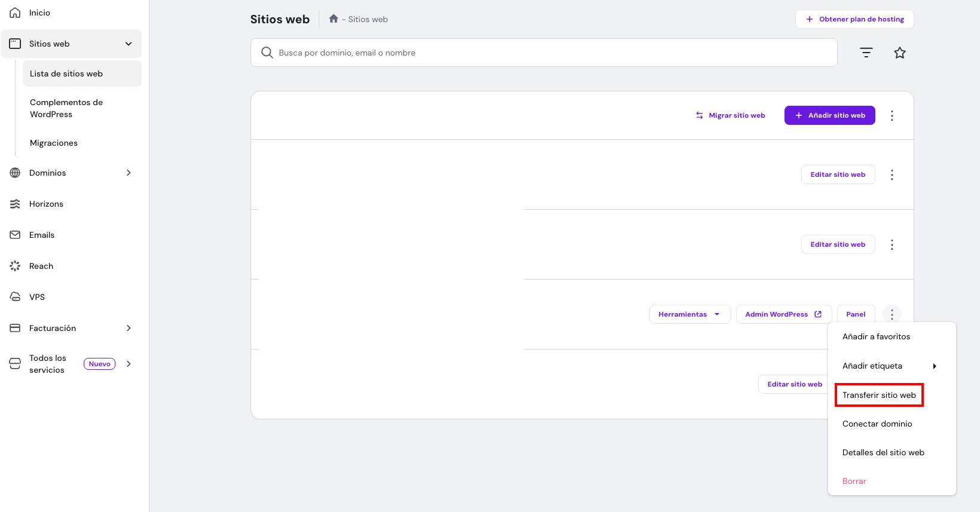Open VPS via cloud server icon
Screen dimensions: 980x512
click(15, 297)
